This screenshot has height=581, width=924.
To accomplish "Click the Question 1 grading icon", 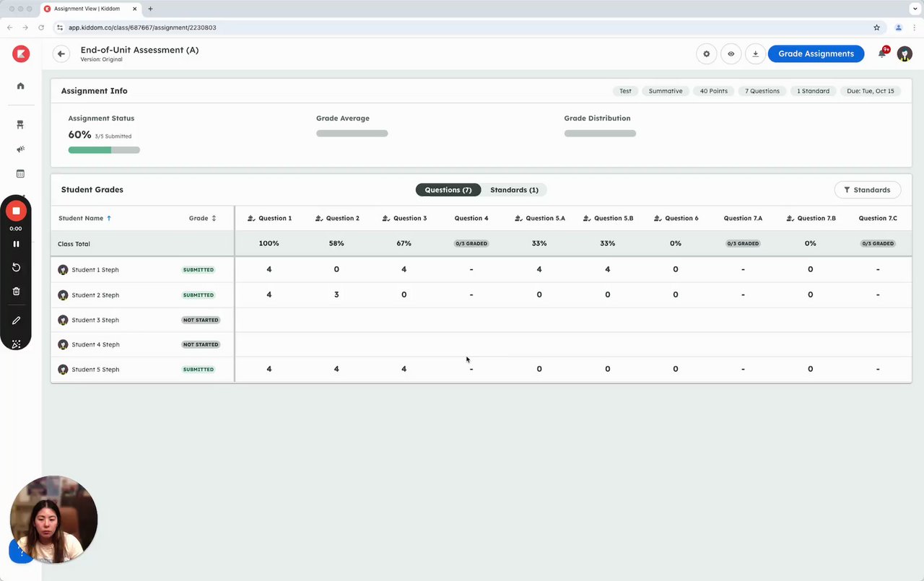I will pyautogui.click(x=251, y=218).
